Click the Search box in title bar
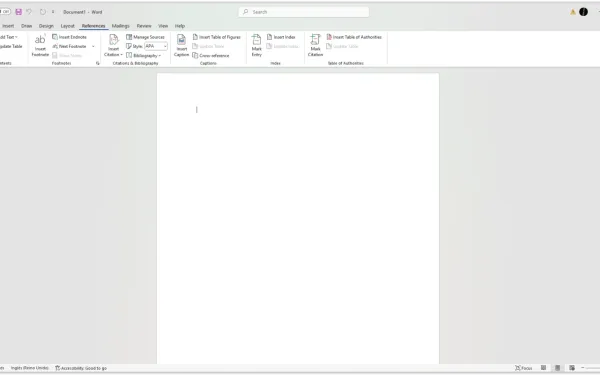 click(304, 12)
